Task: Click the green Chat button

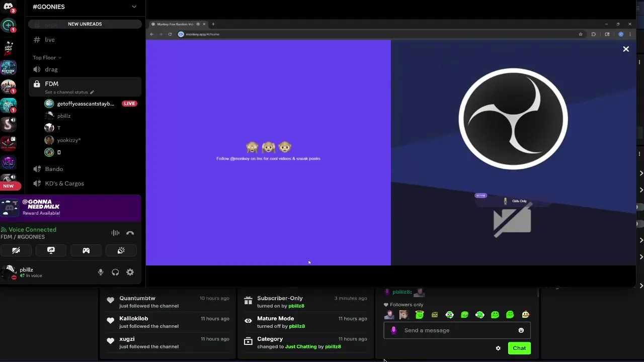Action: pos(519,348)
